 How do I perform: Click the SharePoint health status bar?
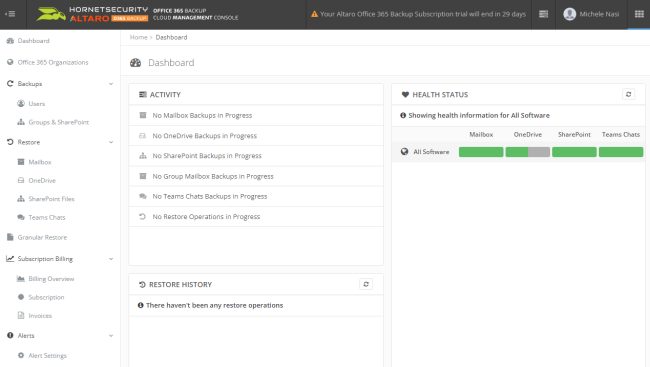[x=574, y=152]
